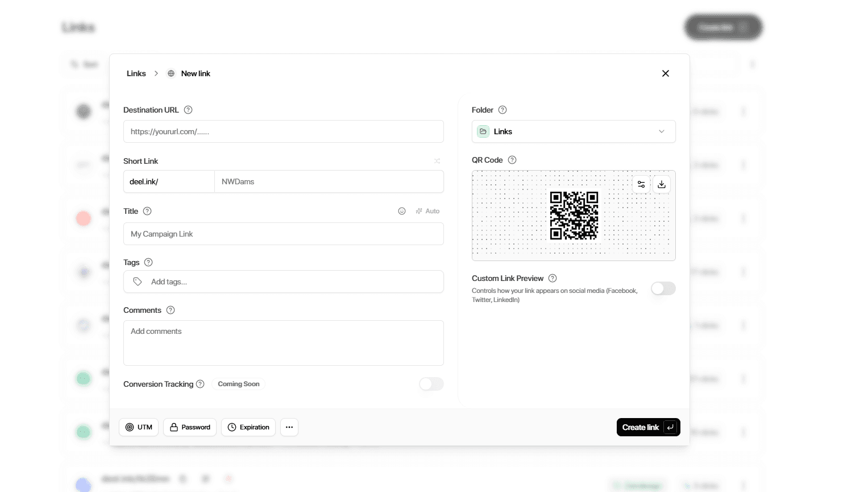
Task: Go back to Links in breadcrumb
Action: click(x=136, y=73)
